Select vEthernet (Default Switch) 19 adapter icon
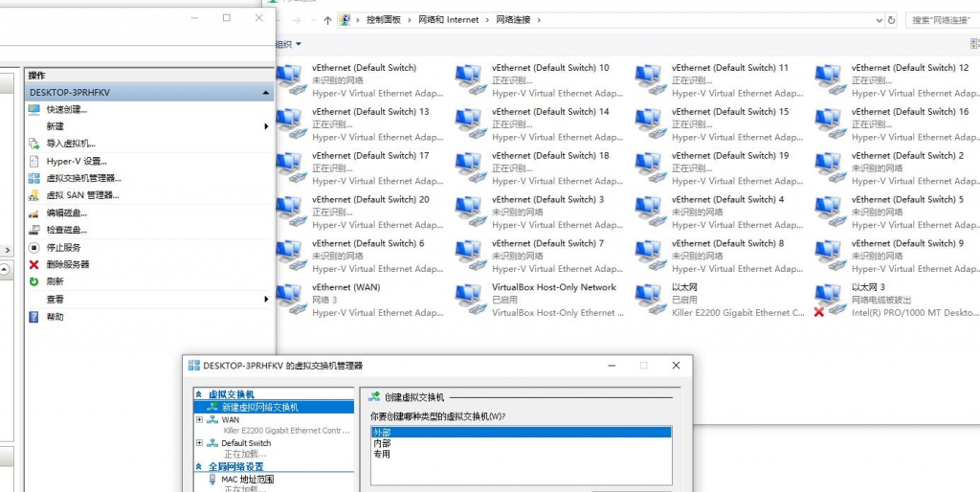Viewport: 980px width, 492px height. 650,167
